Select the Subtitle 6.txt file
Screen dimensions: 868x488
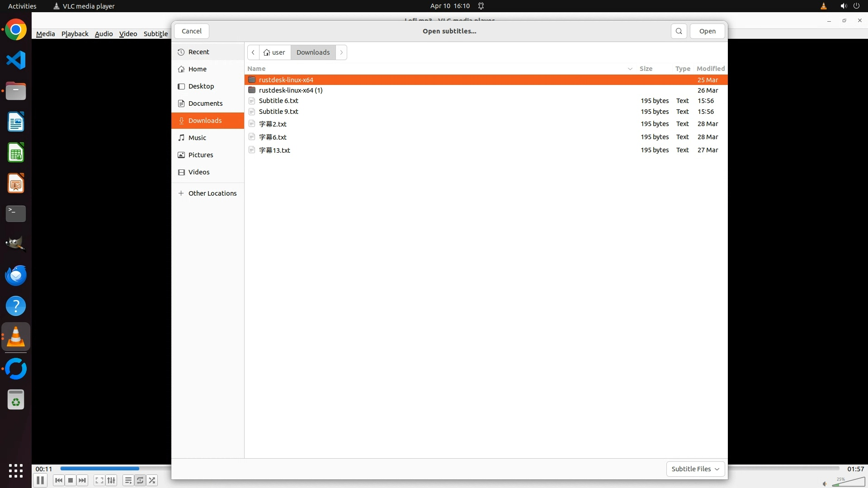click(278, 101)
